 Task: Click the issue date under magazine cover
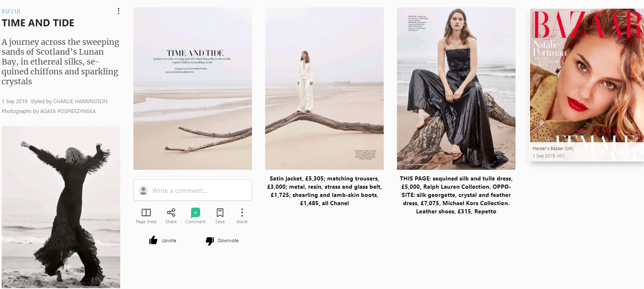pyautogui.click(x=544, y=156)
